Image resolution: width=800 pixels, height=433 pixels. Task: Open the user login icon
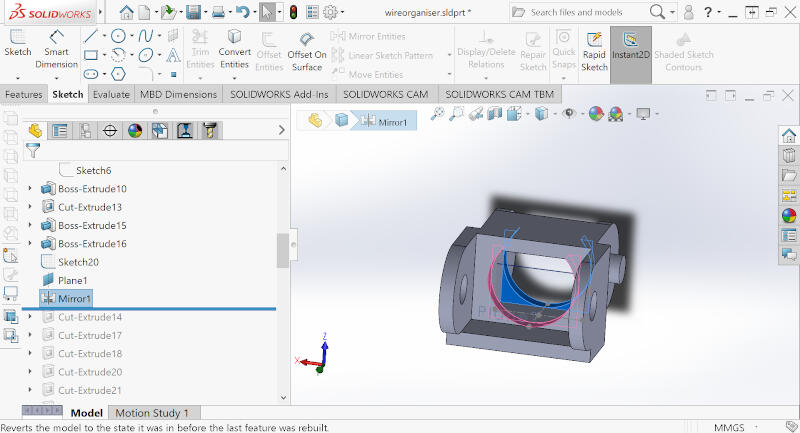(688, 12)
